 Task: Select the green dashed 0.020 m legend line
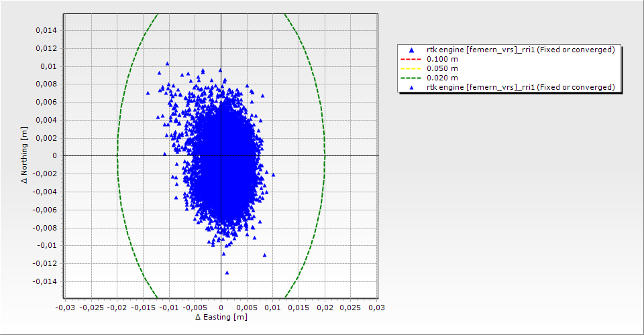(411, 78)
